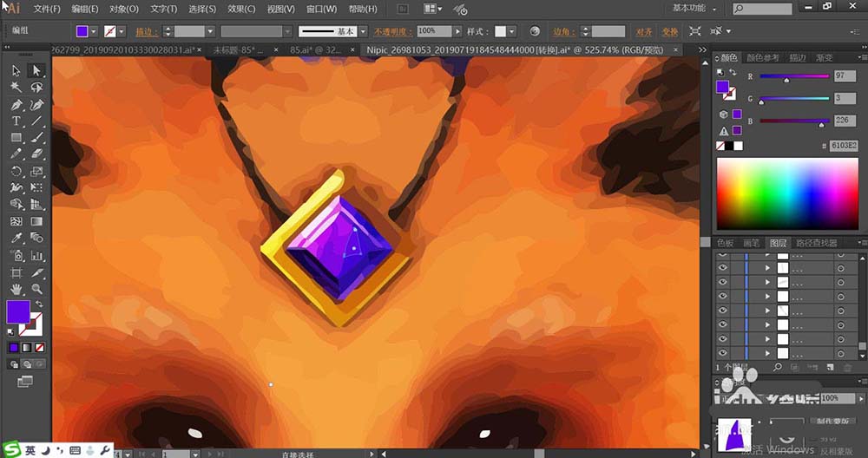
Task: Open stroke color dropdown in control bar
Action: coord(122,31)
